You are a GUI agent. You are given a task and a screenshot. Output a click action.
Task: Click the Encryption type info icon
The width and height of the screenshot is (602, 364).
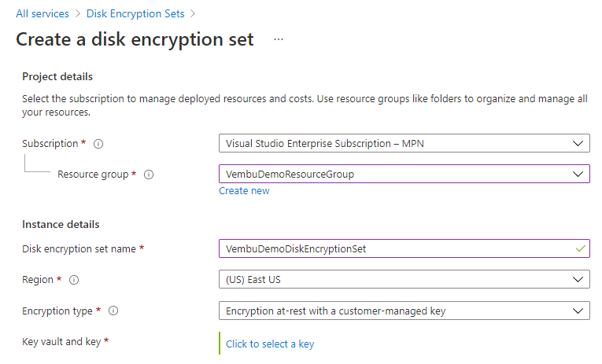(113, 311)
